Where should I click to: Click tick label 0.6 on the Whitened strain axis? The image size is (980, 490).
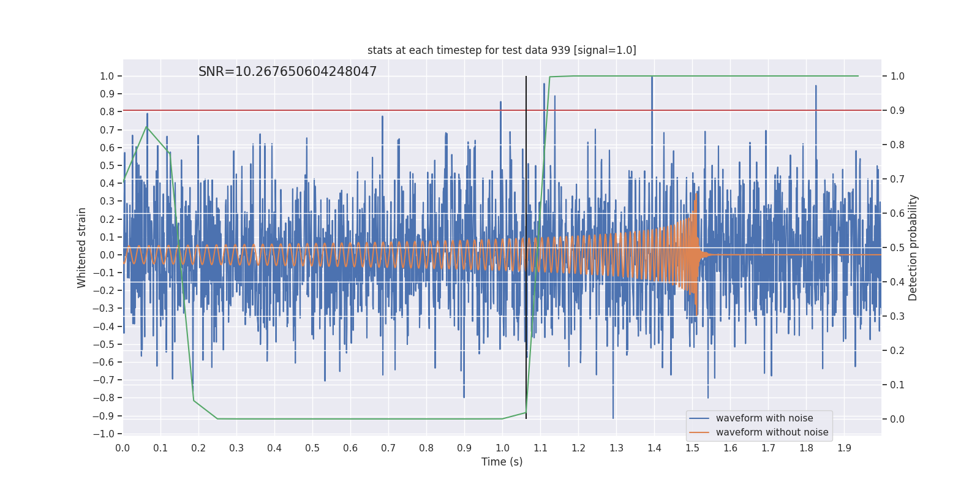(x=107, y=148)
